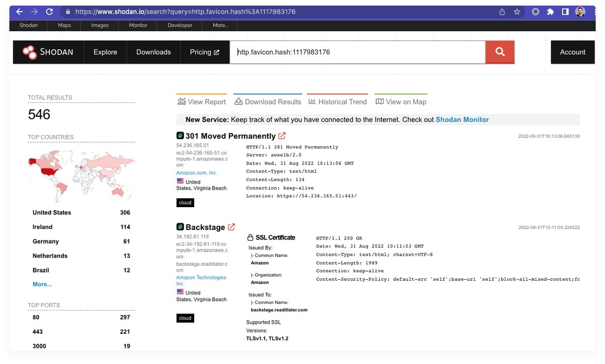The height and width of the screenshot is (364, 605).
Task: Open the View Report chart icon
Action: click(x=181, y=101)
